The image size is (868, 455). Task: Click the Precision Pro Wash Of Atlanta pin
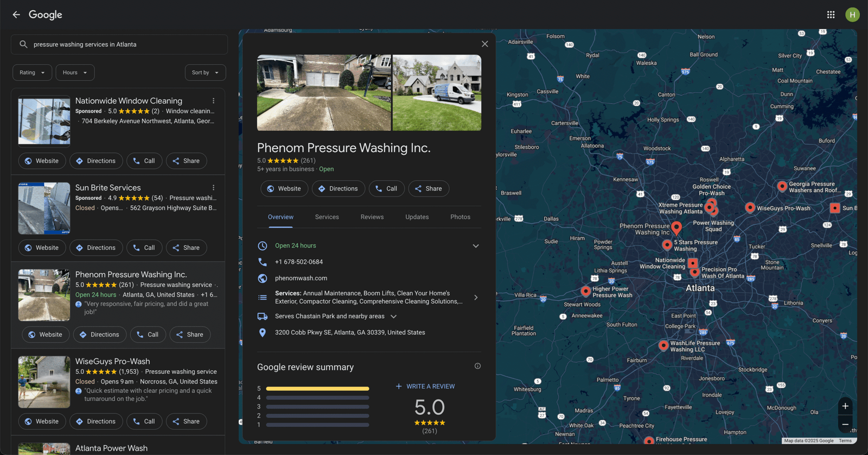(x=694, y=273)
